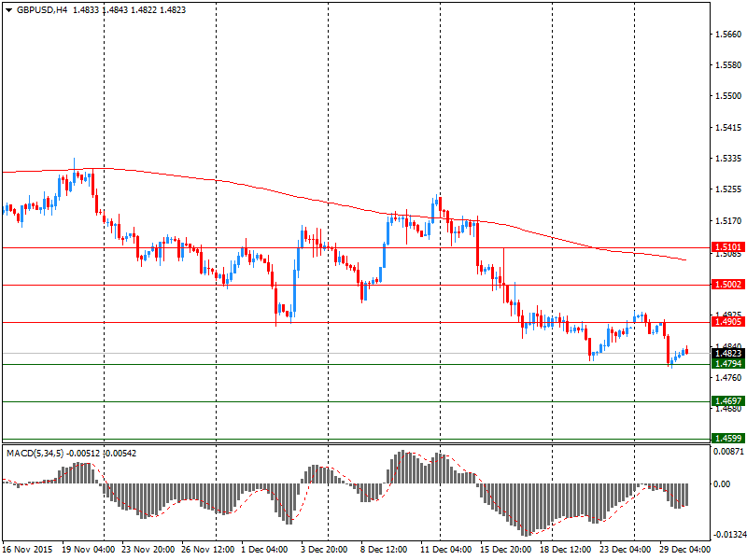This screenshot has width=747, height=560.
Task: Click the MACD(5,34,5) indicator label
Action: pyautogui.click(x=35, y=454)
